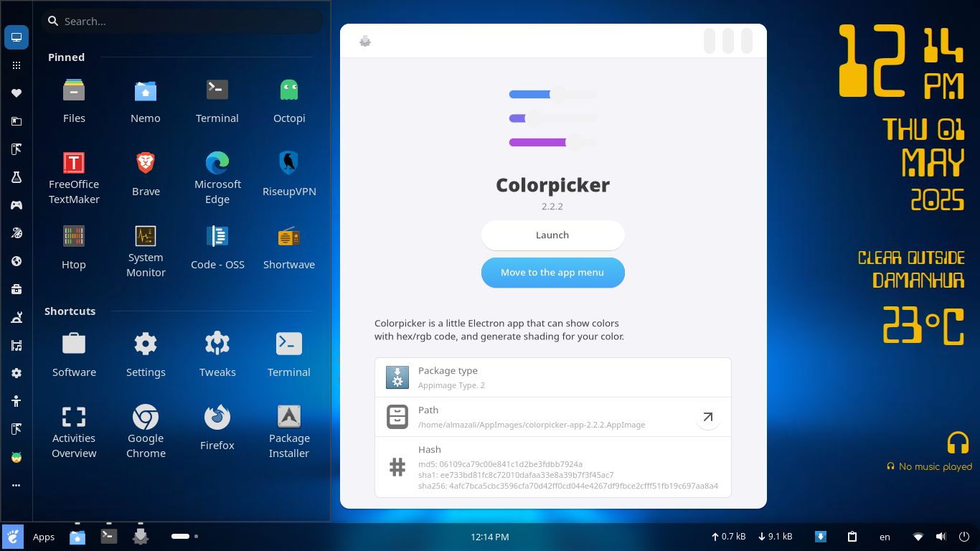This screenshot has height=551, width=980.
Task: Open the Office briefcase category
Action: (17, 289)
